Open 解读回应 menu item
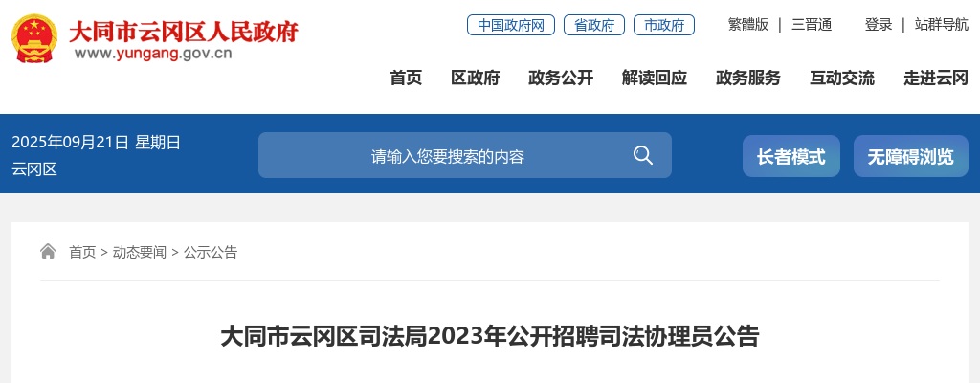The width and height of the screenshot is (980, 383). (655, 78)
